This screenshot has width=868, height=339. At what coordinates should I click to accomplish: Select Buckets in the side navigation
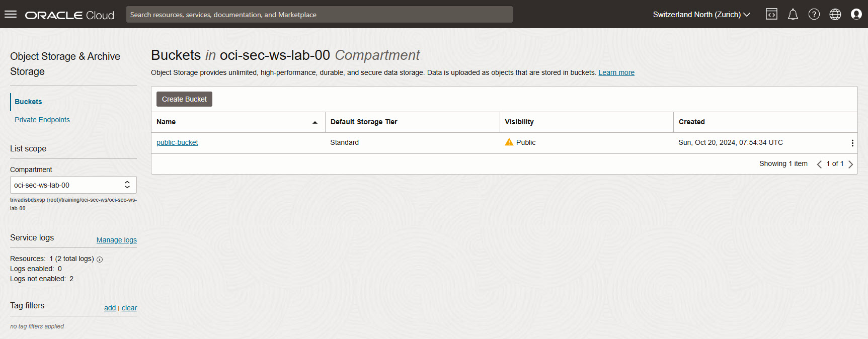click(x=28, y=102)
